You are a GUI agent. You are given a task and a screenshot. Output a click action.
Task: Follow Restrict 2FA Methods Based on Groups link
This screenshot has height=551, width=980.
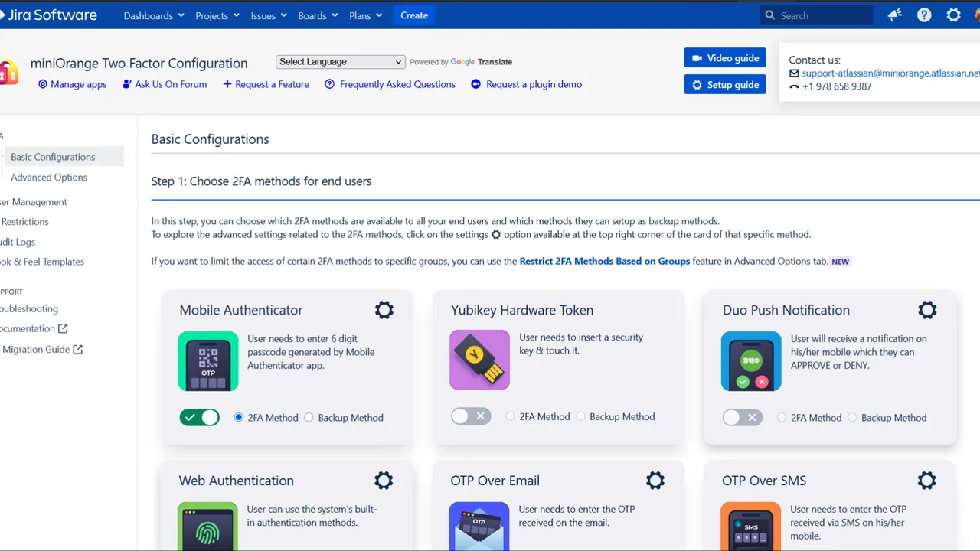[x=605, y=261]
